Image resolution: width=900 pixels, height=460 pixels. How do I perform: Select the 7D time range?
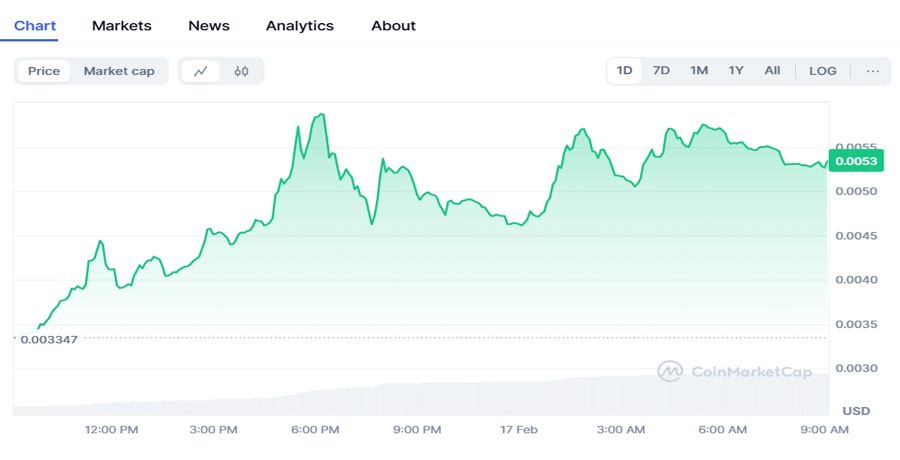click(661, 71)
